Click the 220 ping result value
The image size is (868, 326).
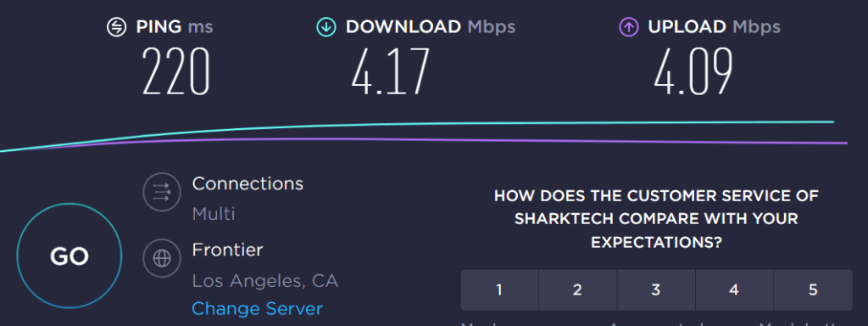click(x=175, y=72)
